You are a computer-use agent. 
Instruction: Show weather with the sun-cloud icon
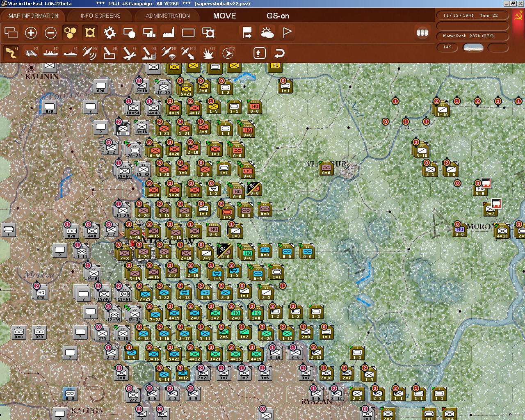(x=267, y=32)
